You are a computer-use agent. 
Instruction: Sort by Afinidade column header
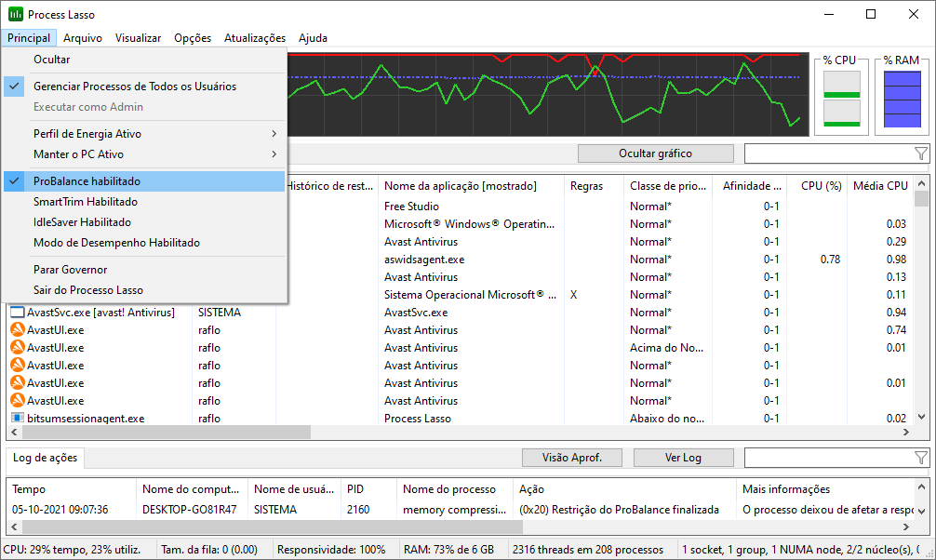click(749, 186)
